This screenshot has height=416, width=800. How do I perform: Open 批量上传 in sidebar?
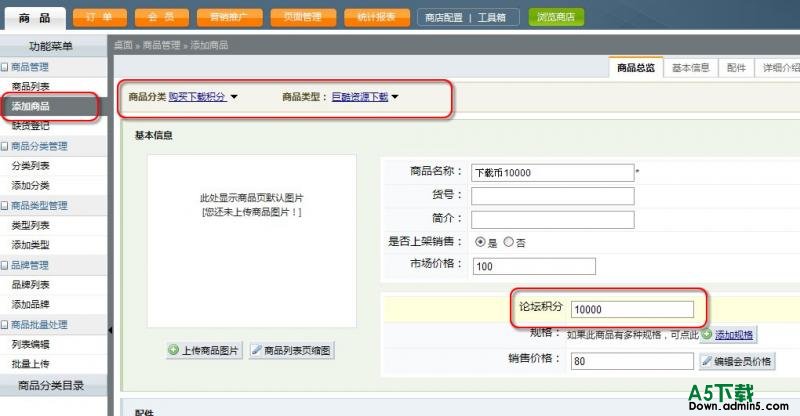(31, 364)
